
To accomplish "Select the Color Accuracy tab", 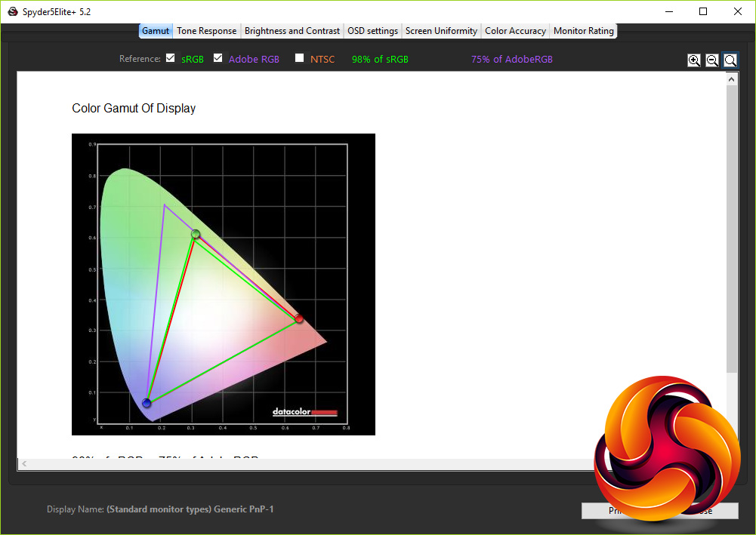I will click(x=515, y=31).
